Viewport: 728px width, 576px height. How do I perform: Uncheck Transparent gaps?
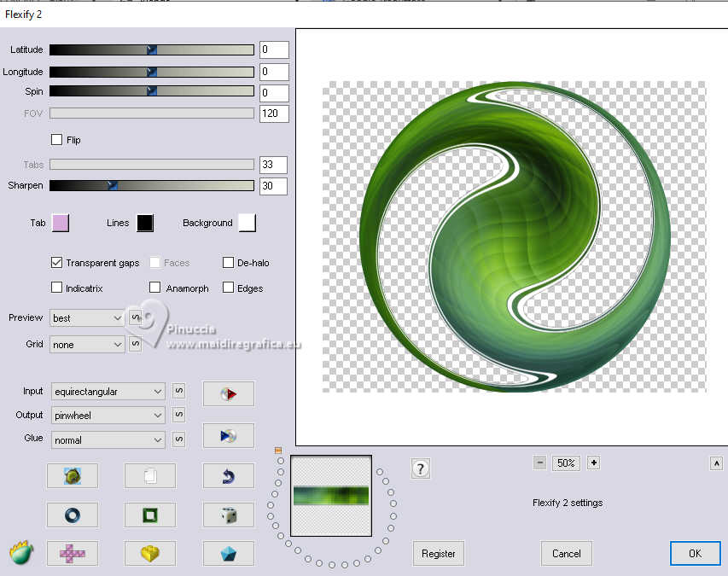(56, 263)
